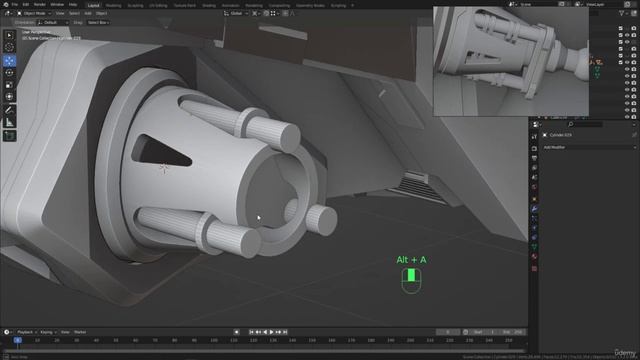Switch to the Shading workspace tab
Viewport: 640px width, 360px height.
pos(209,5)
